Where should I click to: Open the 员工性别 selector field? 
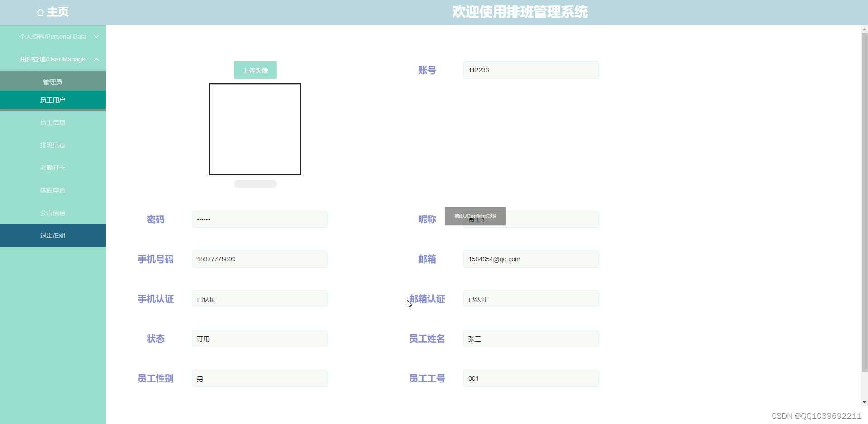260,378
